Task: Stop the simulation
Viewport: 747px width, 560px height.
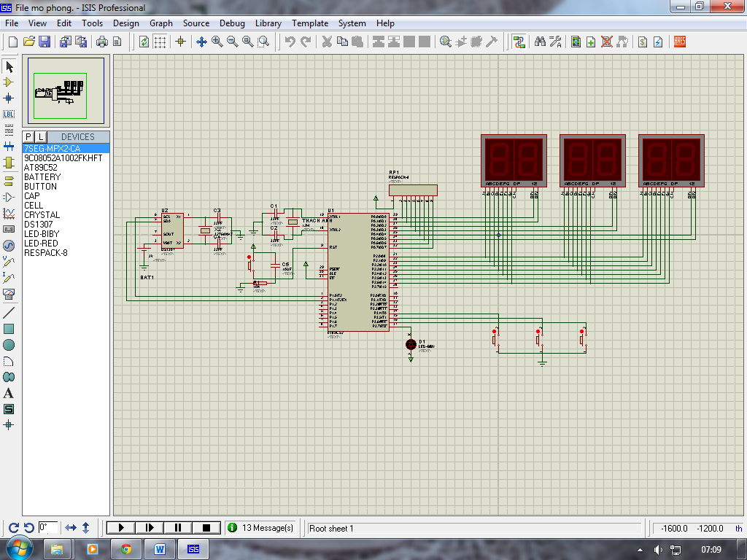Action: [206, 527]
